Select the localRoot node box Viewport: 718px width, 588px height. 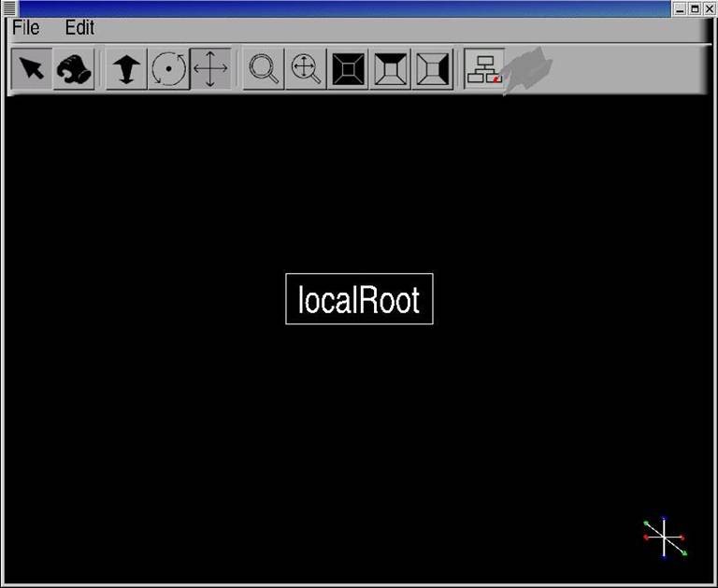359,298
